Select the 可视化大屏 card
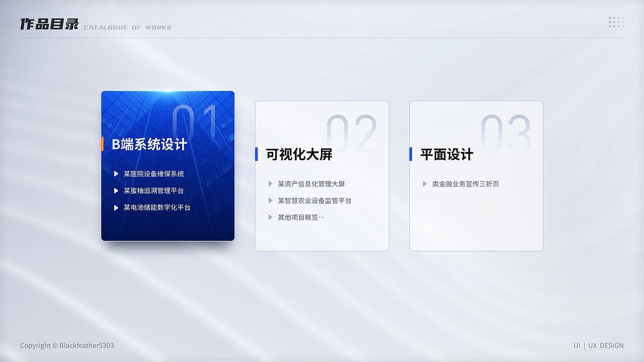Screen dimensions: 644x362 tap(322, 175)
